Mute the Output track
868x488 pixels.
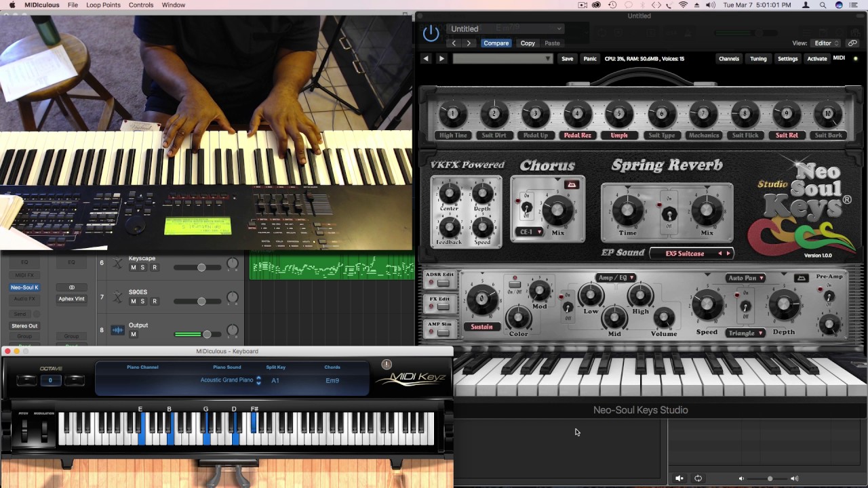pyautogui.click(x=133, y=334)
